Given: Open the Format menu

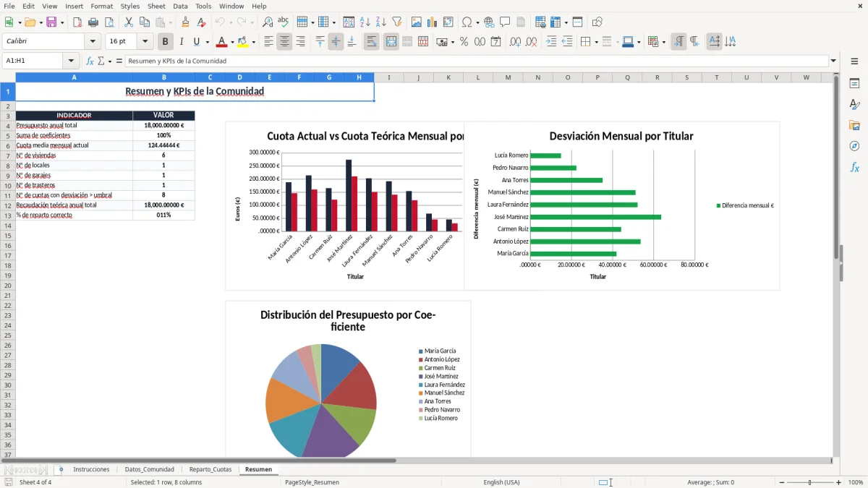Looking at the screenshot, I should (x=101, y=6).
